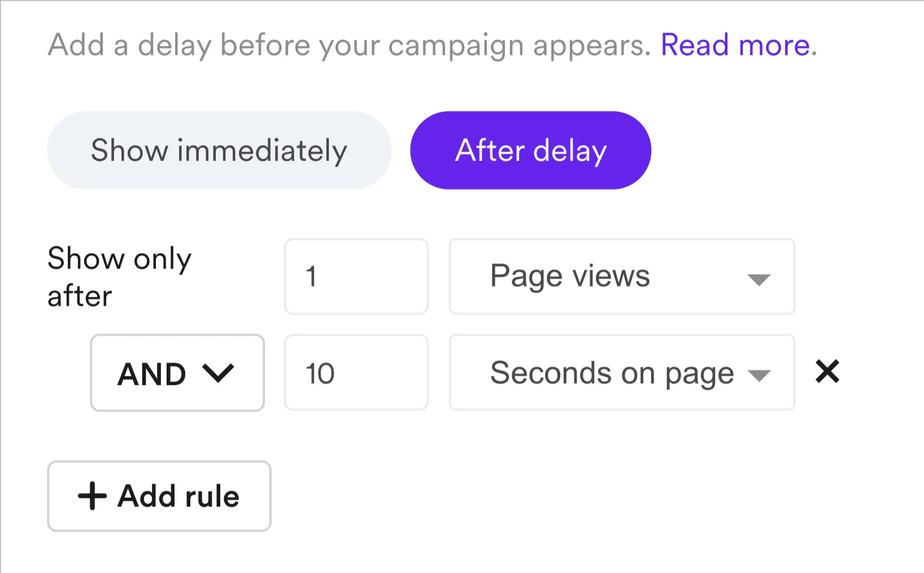
Task: Click the chevron inside the AND selector
Action: [218, 373]
